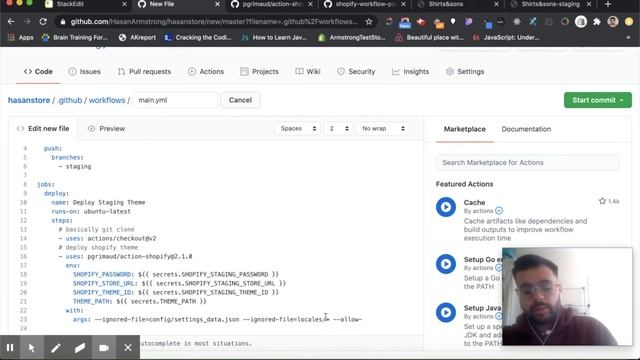
Task: Open the ArmstrongTestSto... bookmark
Action: [x=352, y=38]
